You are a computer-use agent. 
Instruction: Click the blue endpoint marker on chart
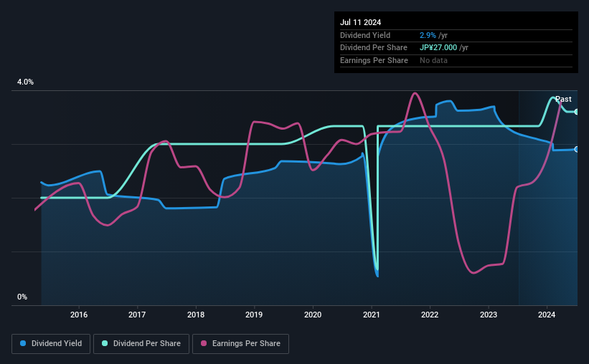(576, 149)
